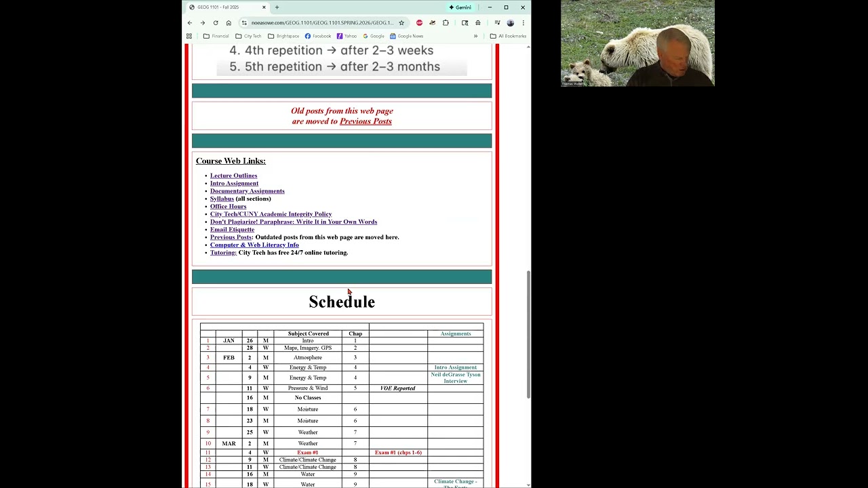Click the Course Web Links heading

pos(231,161)
